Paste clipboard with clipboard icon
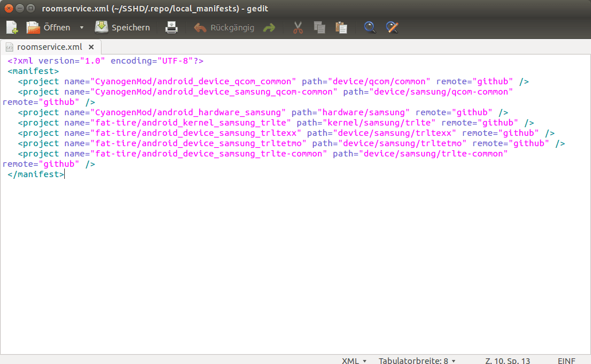Image resolution: width=591 pixels, height=364 pixels. coord(341,28)
